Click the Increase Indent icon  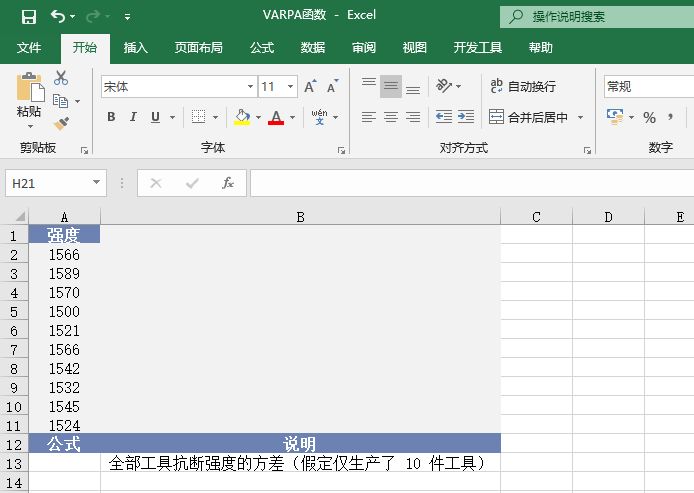(x=466, y=117)
